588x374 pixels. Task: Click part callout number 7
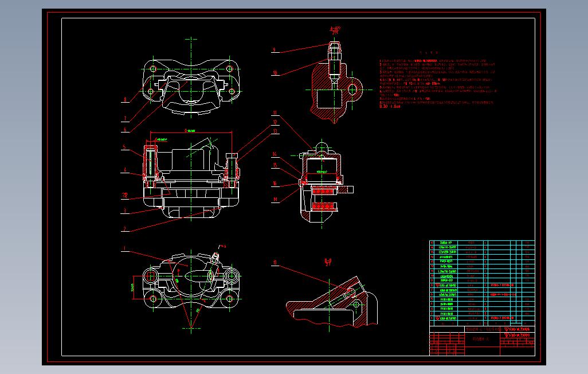(126, 119)
